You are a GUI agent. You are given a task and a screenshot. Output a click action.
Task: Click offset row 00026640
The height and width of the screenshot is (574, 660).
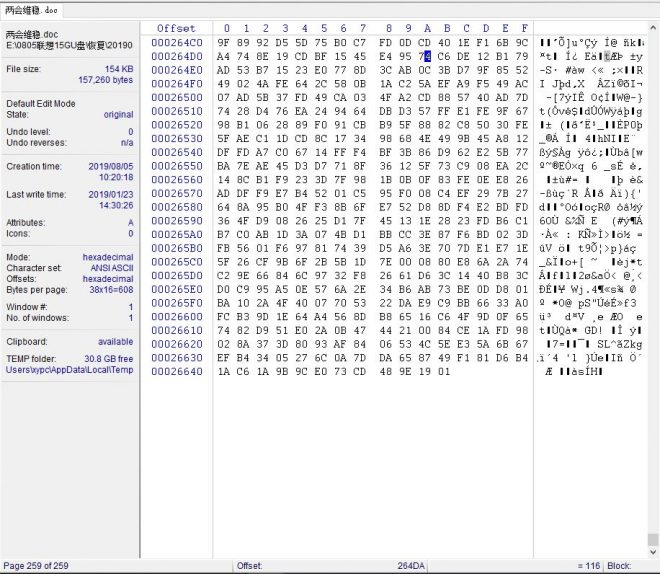pos(176,371)
